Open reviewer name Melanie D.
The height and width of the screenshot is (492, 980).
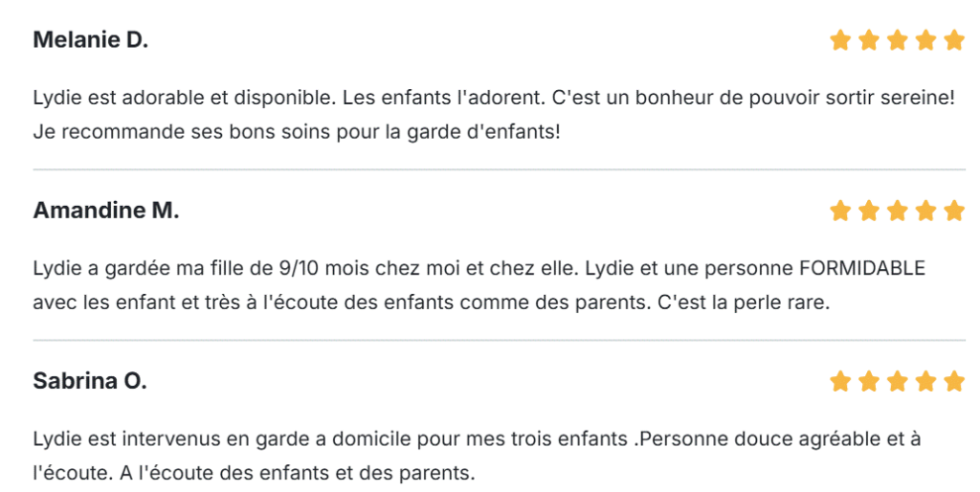[91, 40]
